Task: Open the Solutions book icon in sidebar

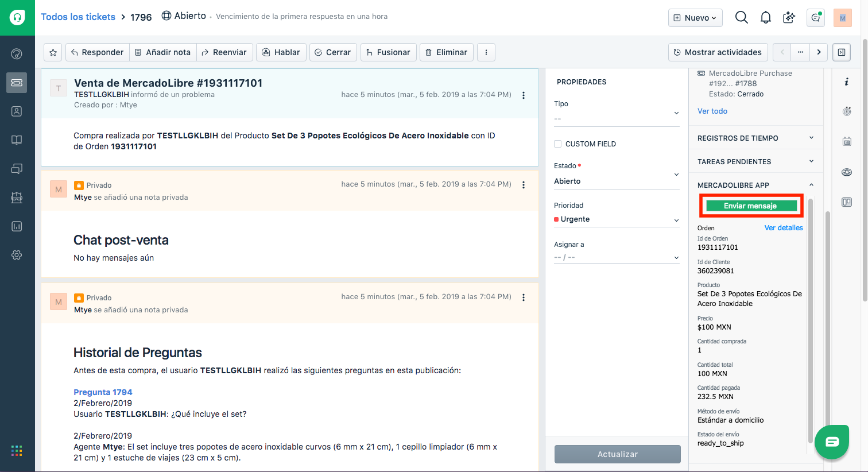Action: (17, 140)
